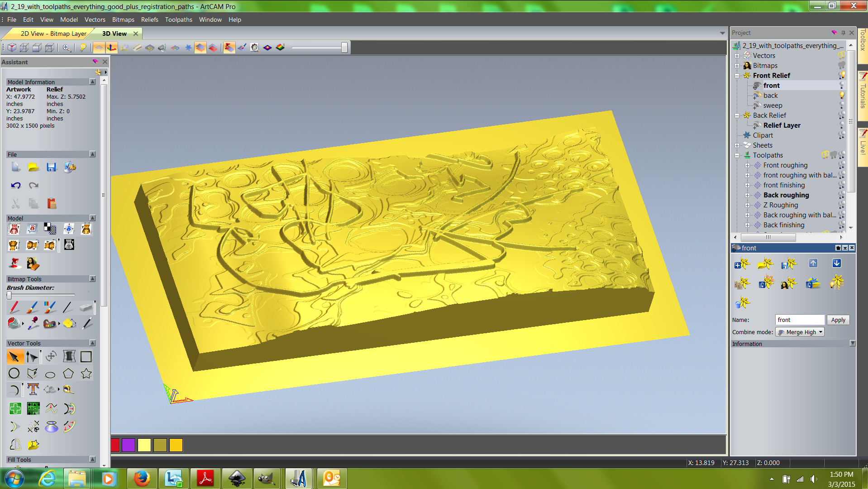Save the model with the floppy disk icon
868x489 pixels.
click(52, 167)
